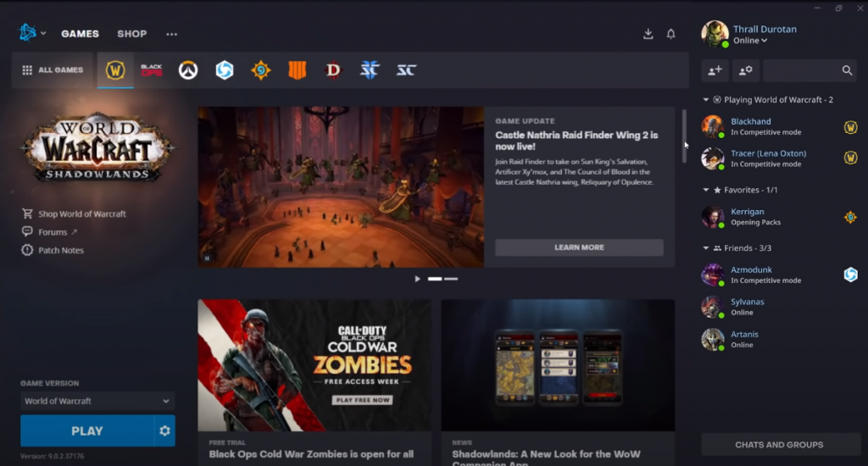Click LEARN MORE on Castle Nathria update
This screenshot has height=466, width=868.
(x=579, y=247)
